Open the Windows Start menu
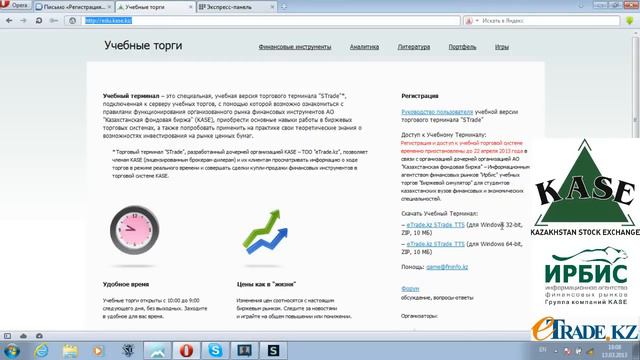 pos(11,351)
